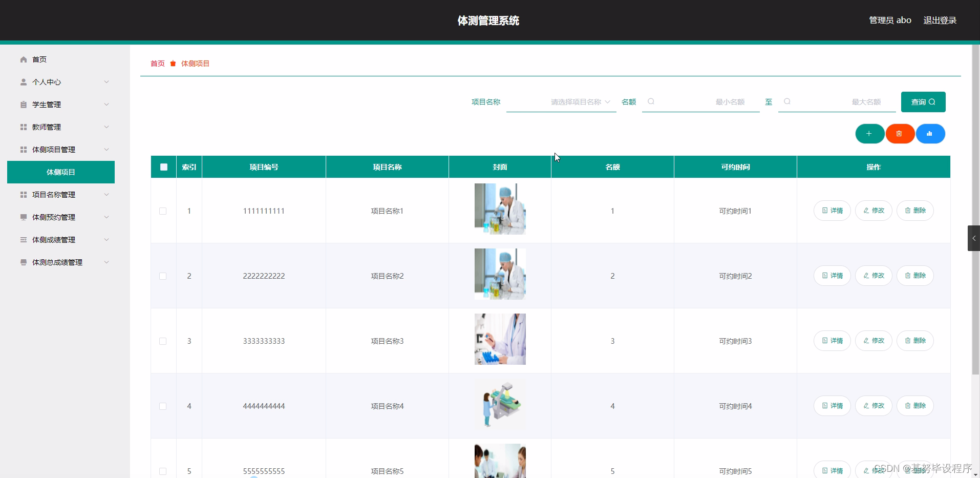Collapse 体侧项目管理 menu chevron

(x=106, y=150)
